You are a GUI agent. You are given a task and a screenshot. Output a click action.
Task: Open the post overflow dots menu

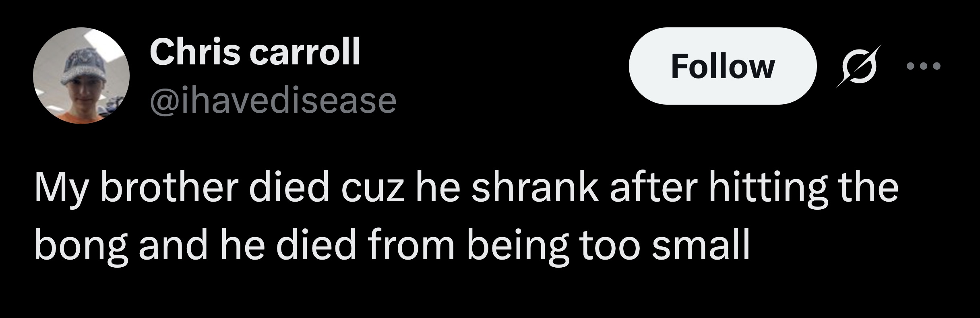924,66
